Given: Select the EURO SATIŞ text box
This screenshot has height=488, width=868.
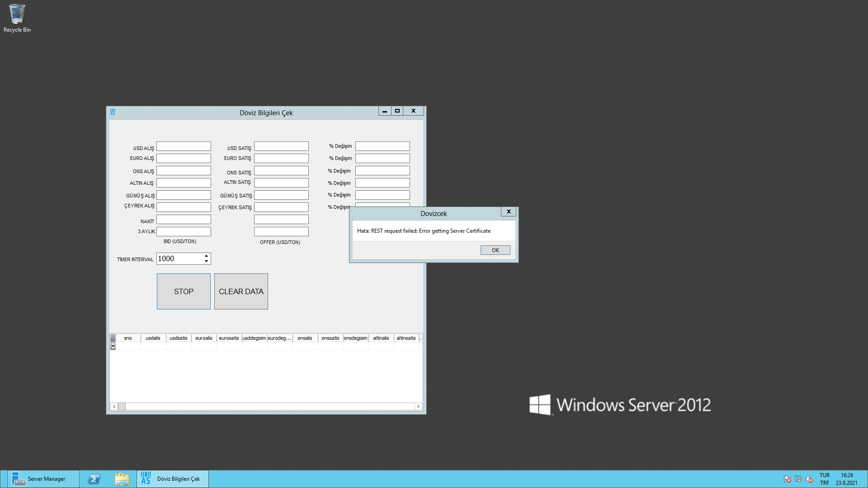Looking at the screenshot, I should [x=281, y=159].
